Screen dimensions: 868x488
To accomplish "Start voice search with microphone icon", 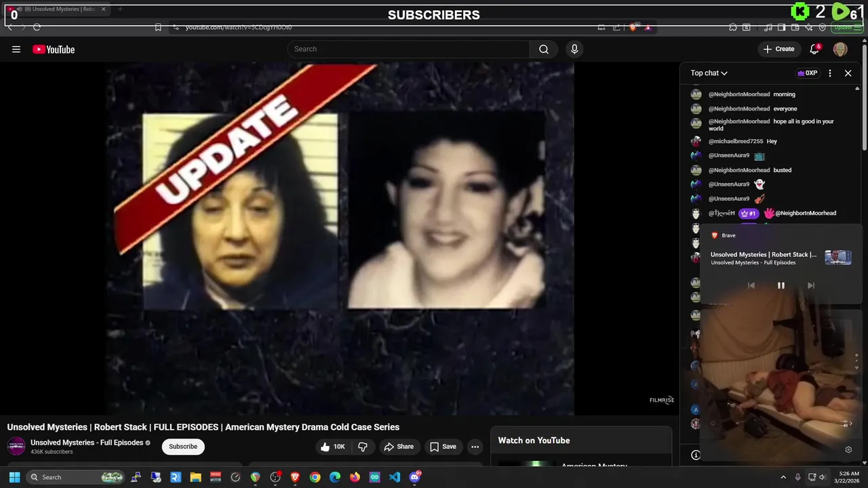I will click(574, 49).
